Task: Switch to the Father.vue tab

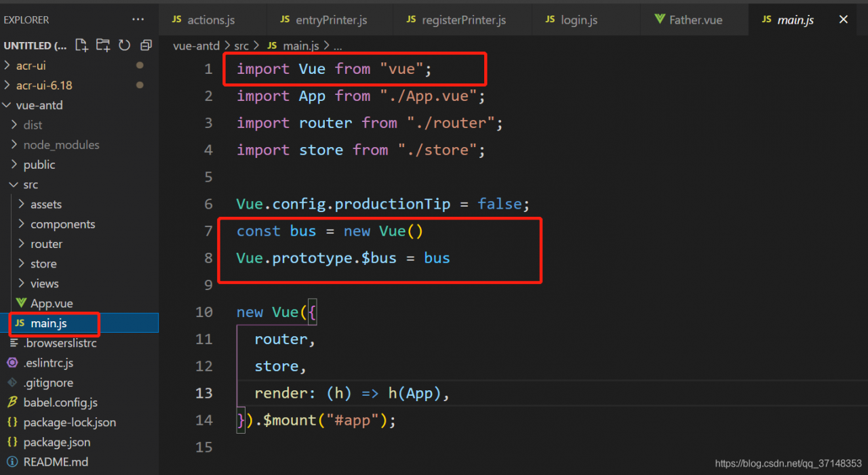Action: pyautogui.click(x=695, y=20)
